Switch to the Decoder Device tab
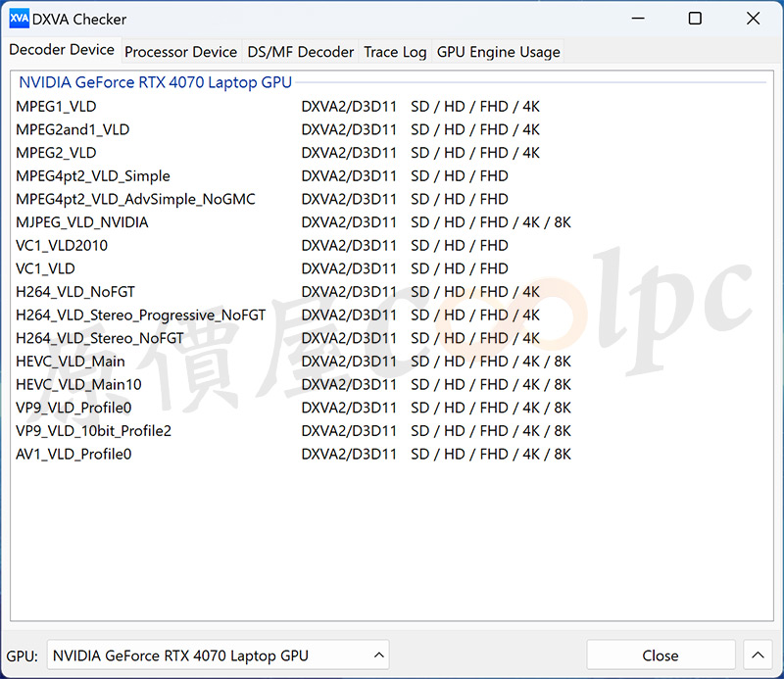 coord(62,50)
